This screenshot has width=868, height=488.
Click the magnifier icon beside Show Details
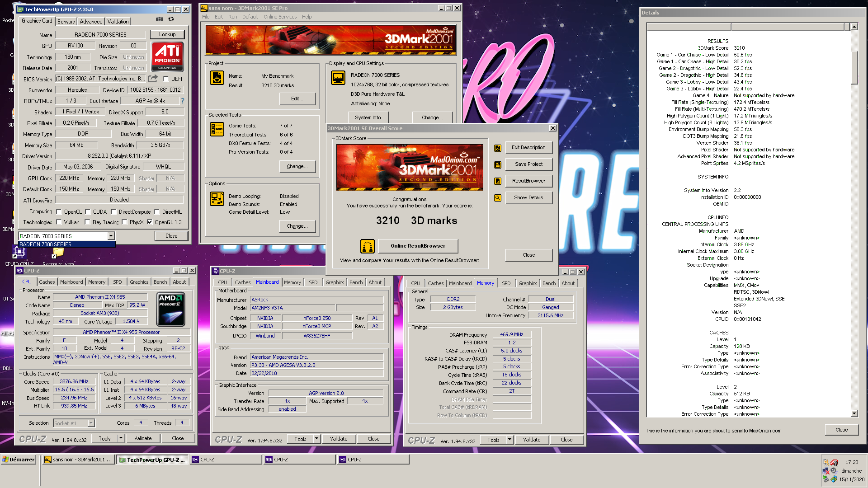[x=498, y=198]
